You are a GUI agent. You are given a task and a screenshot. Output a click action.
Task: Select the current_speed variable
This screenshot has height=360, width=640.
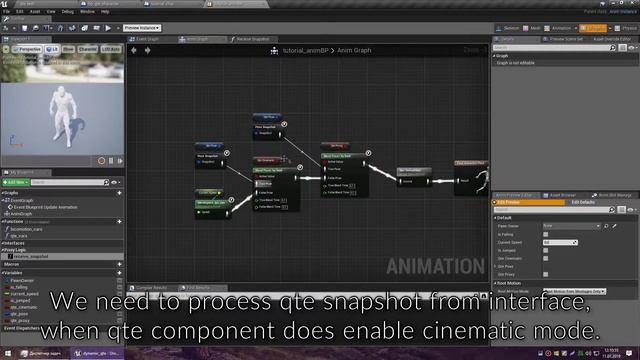(x=24, y=294)
